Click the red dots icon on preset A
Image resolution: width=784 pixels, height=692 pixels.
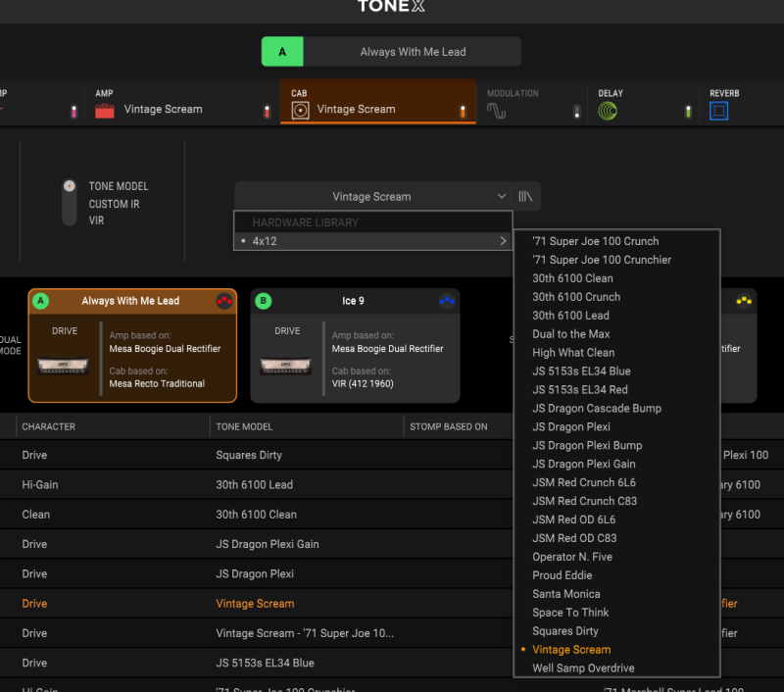pos(224,301)
